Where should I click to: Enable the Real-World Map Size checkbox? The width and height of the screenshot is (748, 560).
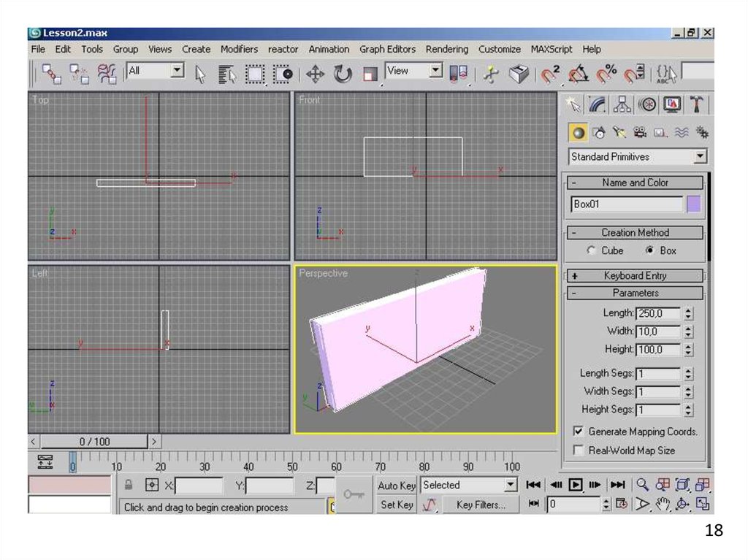point(579,450)
